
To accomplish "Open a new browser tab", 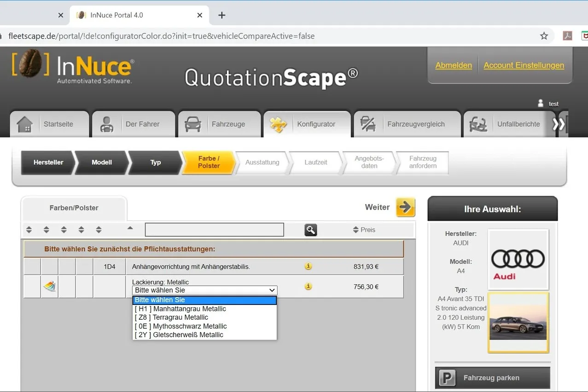I will 221,15.
